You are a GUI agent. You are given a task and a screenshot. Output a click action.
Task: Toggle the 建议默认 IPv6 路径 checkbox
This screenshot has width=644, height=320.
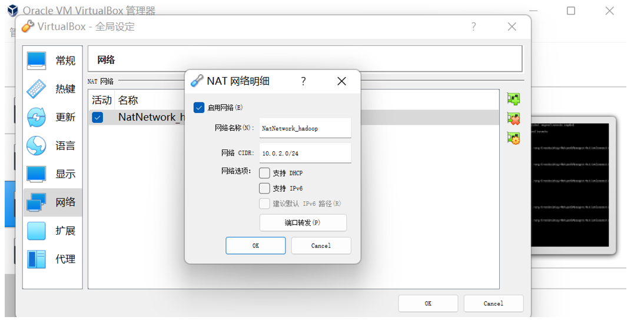[264, 204]
